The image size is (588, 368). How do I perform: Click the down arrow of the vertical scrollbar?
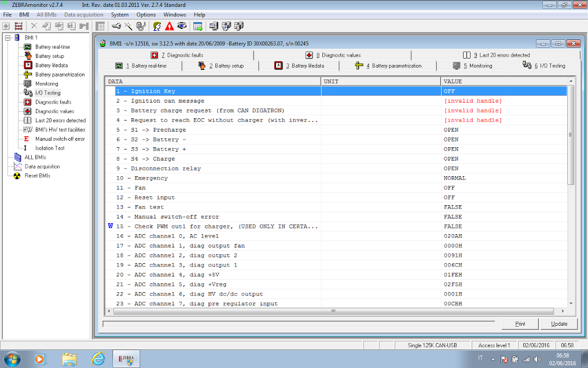tap(571, 303)
